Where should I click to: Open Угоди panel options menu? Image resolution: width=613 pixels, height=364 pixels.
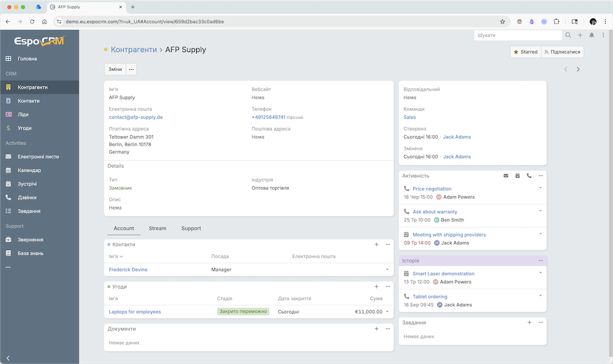[388, 287]
